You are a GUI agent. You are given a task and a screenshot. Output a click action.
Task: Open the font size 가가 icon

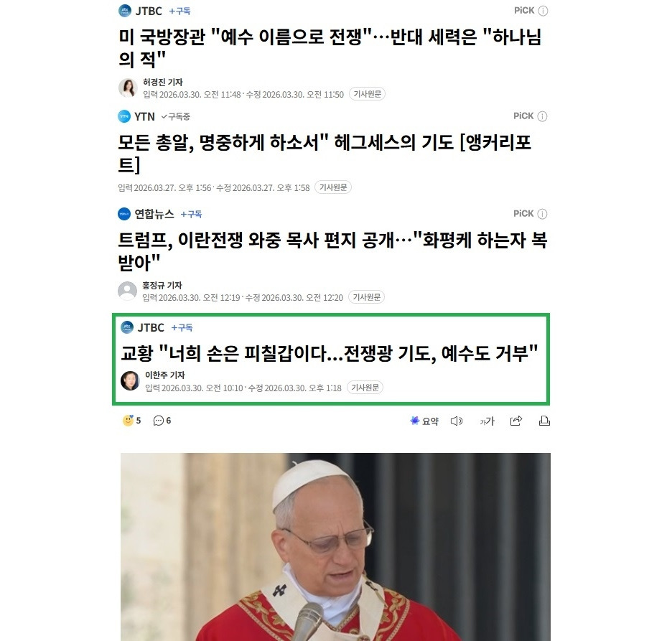(x=487, y=421)
